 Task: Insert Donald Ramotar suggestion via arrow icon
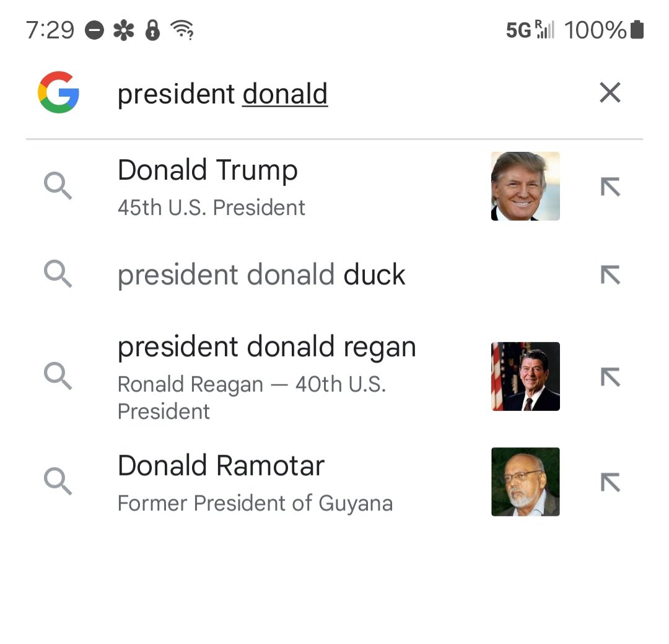[610, 482]
